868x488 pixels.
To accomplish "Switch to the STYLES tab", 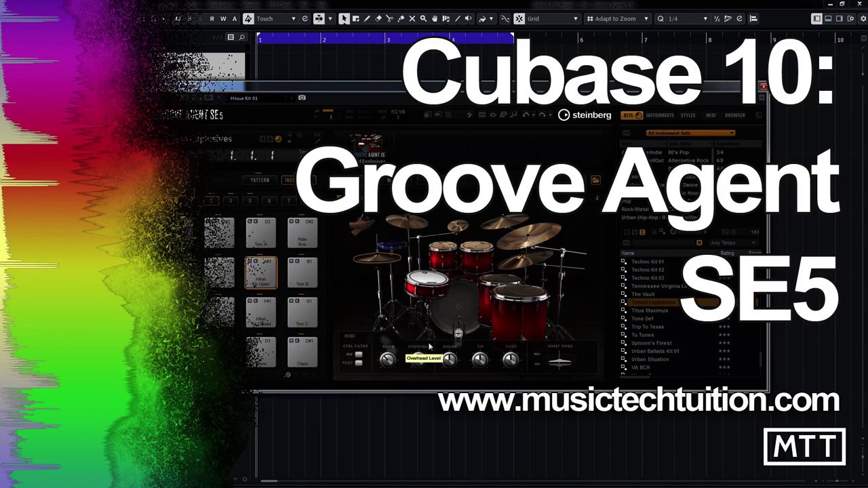I will (x=688, y=115).
